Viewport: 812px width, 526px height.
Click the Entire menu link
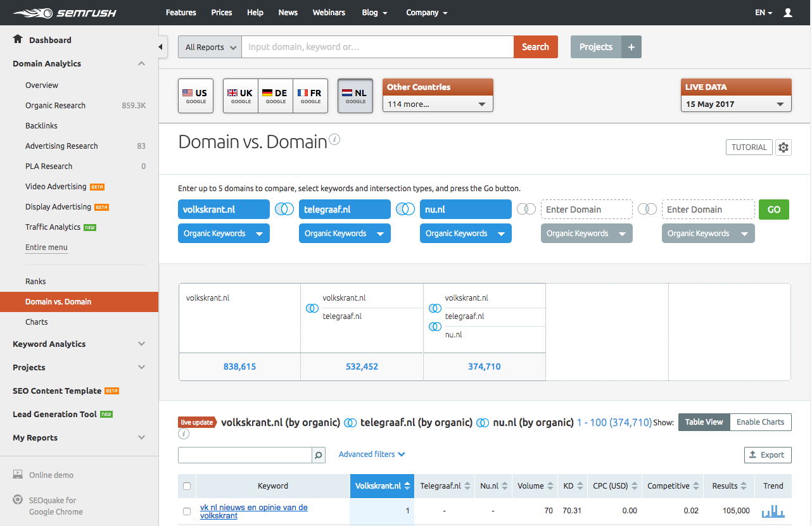[x=46, y=247]
